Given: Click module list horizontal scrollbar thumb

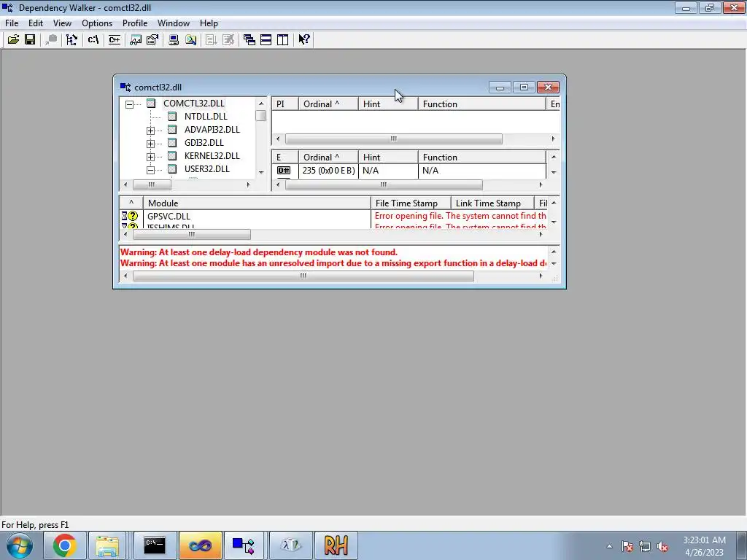Looking at the screenshot, I should click(x=192, y=234).
